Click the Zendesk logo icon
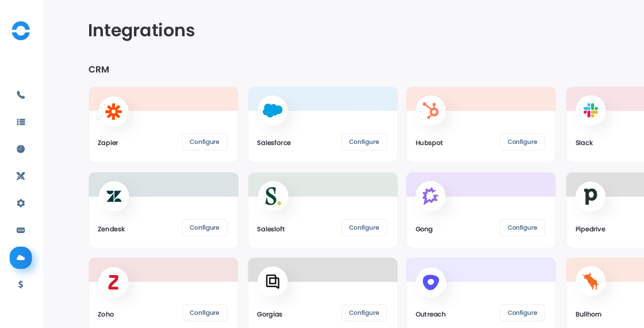 [x=114, y=196]
